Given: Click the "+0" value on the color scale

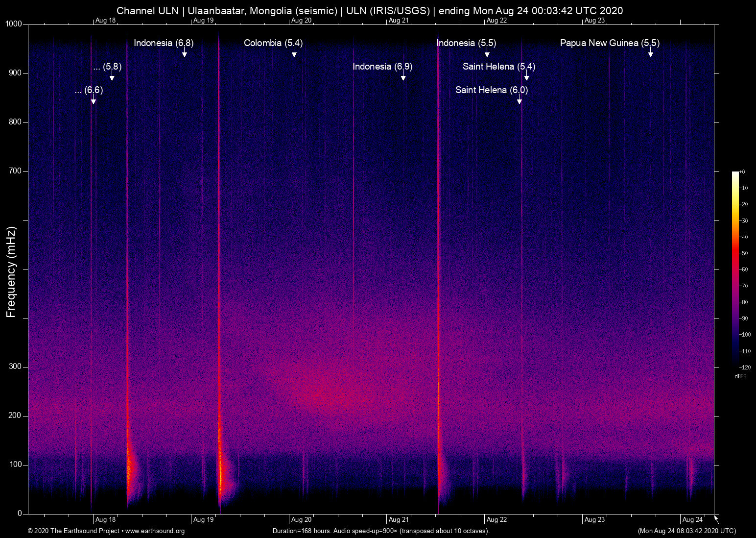Looking at the screenshot, I should (x=742, y=172).
